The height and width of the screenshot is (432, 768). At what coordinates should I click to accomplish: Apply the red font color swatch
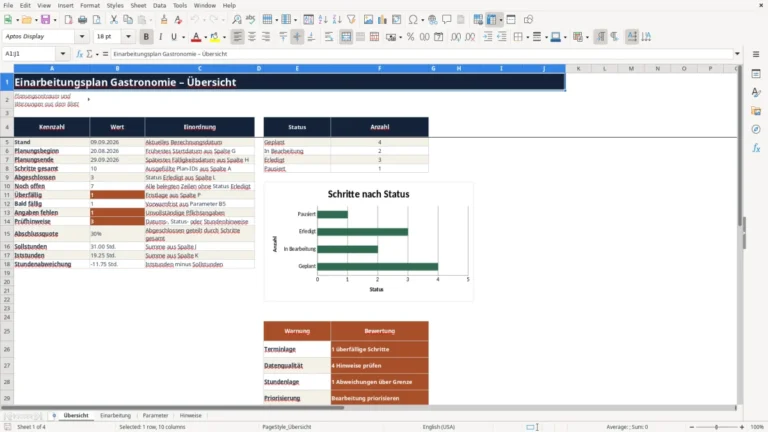196,37
